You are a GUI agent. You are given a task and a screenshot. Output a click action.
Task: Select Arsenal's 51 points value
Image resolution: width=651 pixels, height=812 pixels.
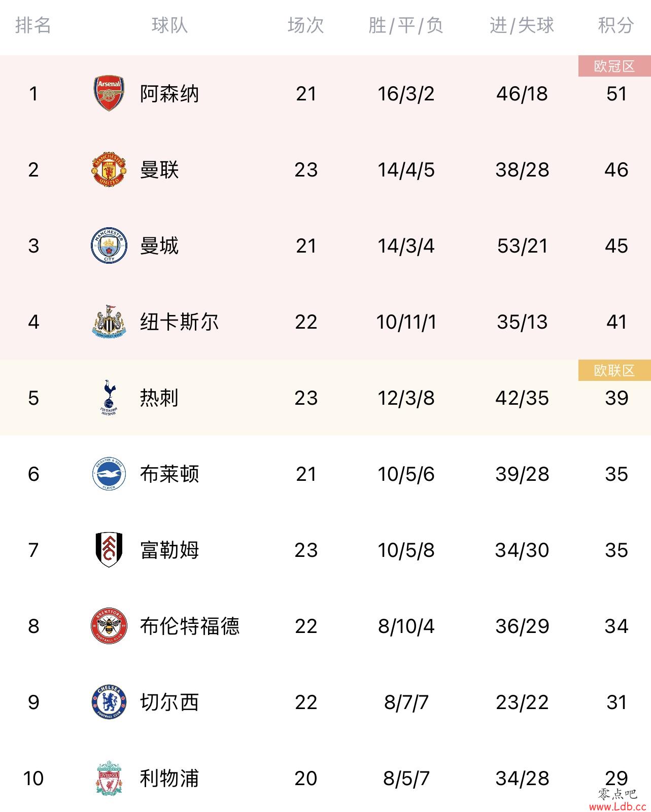pyautogui.click(x=616, y=94)
